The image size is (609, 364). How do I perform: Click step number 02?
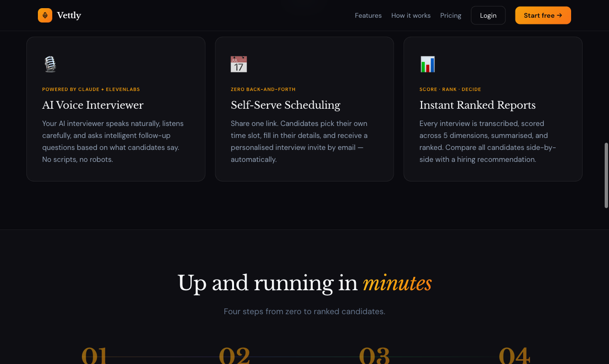click(x=234, y=355)
